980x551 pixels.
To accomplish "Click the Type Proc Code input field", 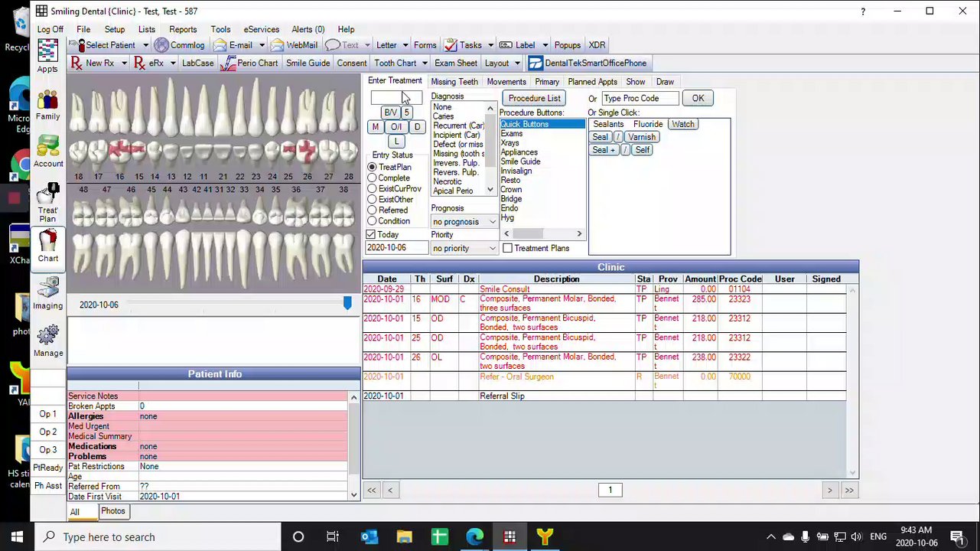I will 640,98.
